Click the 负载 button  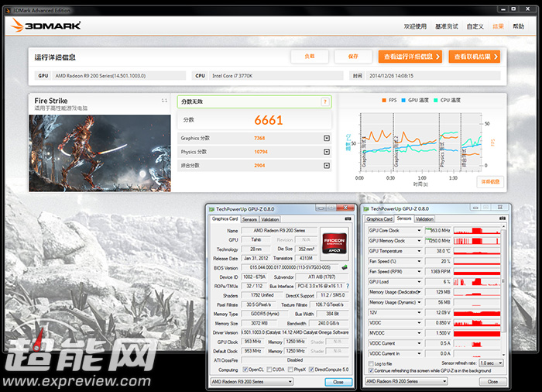tap(310, 57)
